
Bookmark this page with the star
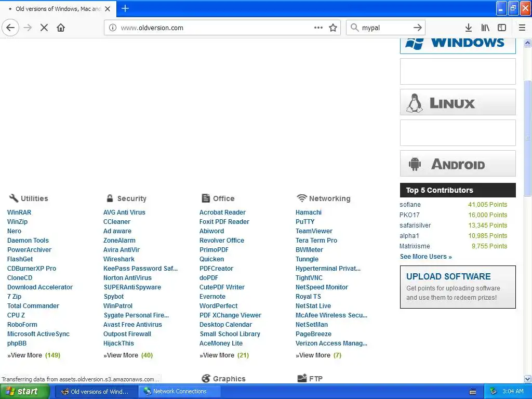click(x=333, y=28)
